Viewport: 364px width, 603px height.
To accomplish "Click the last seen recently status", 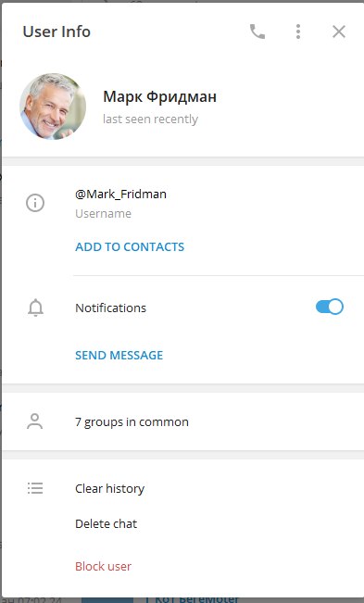I will [x=150, y=119].
